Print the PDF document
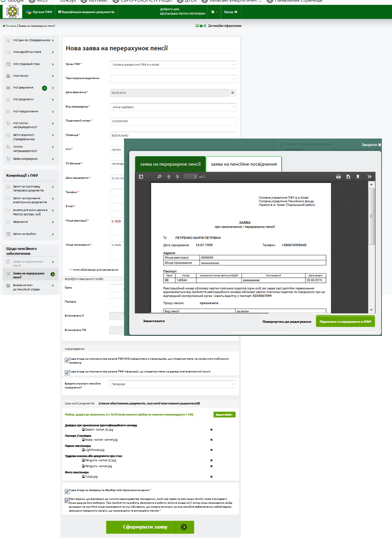This screenshot has height=540, width=392. click(338, 177)
